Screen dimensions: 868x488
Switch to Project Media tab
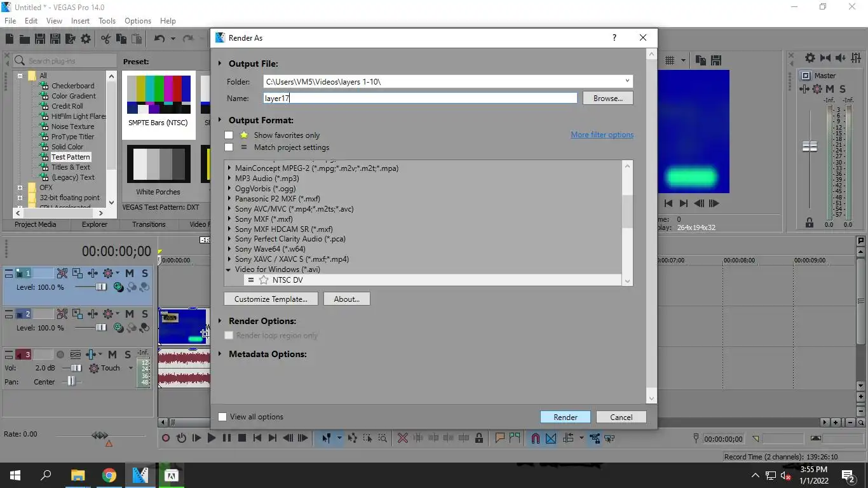36,224
